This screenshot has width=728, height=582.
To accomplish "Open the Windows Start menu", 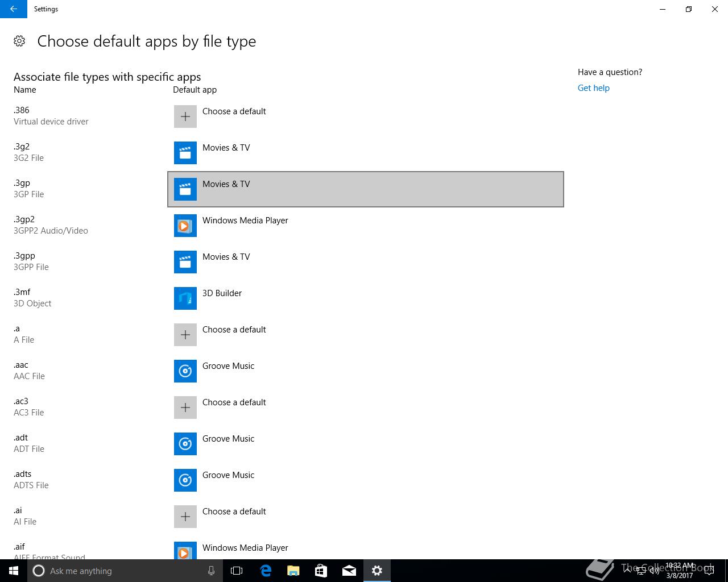I will tap(14, 571).
